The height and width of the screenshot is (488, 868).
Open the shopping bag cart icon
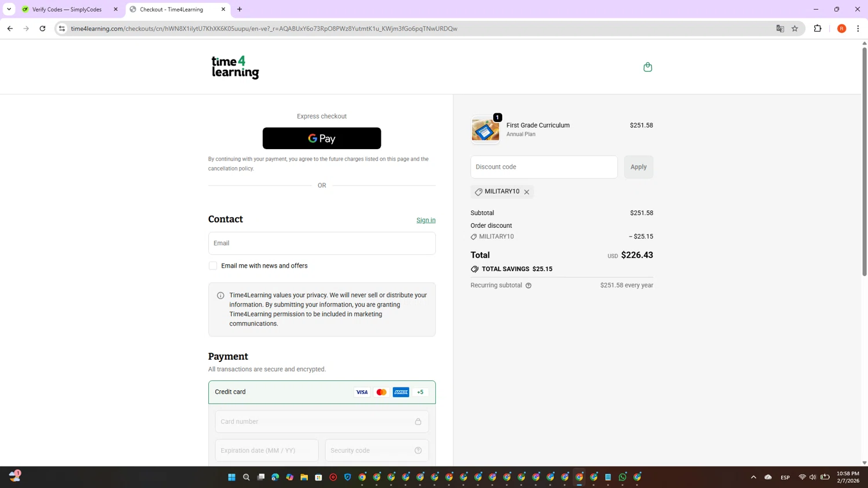[x=648, y=67]
